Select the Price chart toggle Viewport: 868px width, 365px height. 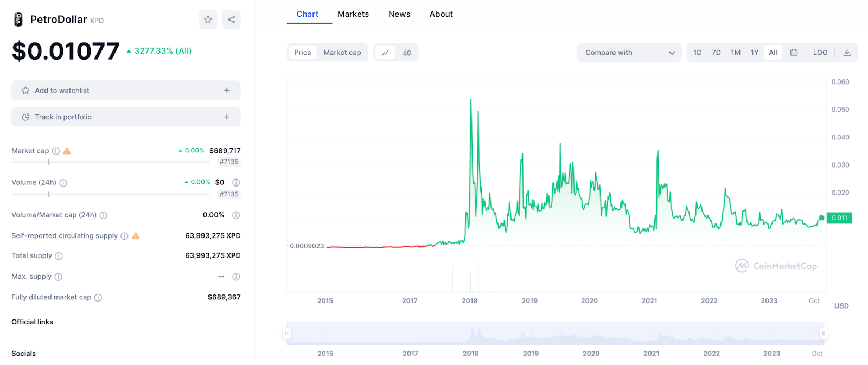pyautogui.click(x=303, y=53)
